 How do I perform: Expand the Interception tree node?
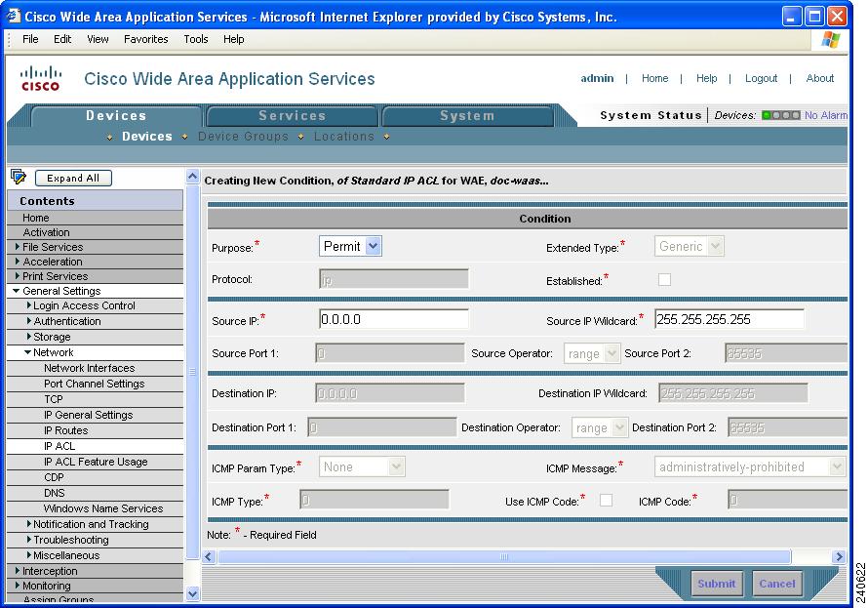tap(18, 570)
